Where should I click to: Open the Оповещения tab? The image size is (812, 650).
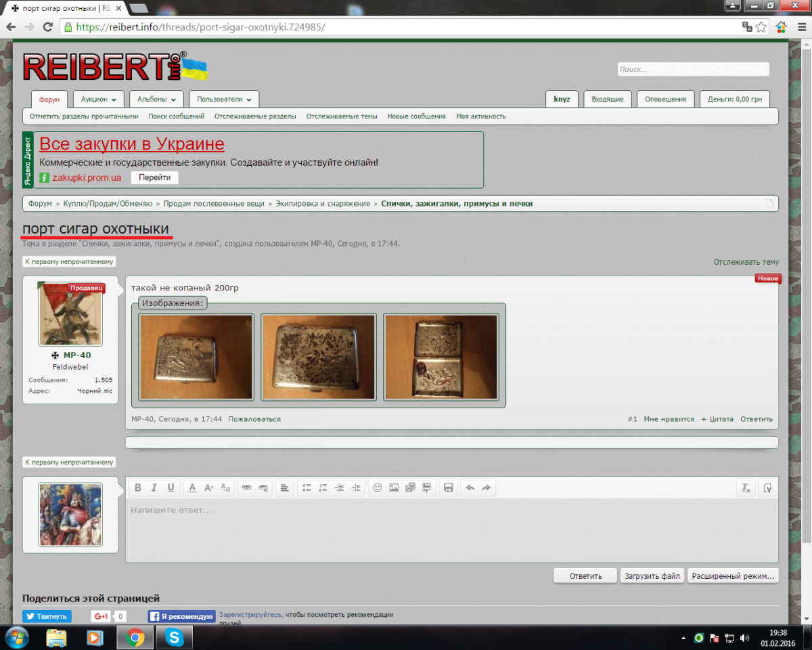pyautogui.click(x=665, y=99)
